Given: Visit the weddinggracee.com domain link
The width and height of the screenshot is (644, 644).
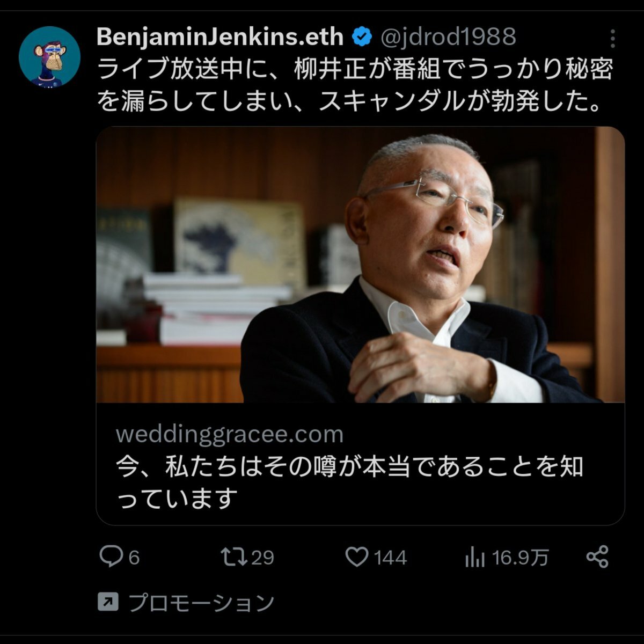Looking at the screenshot, I should (x=230, y=434).
